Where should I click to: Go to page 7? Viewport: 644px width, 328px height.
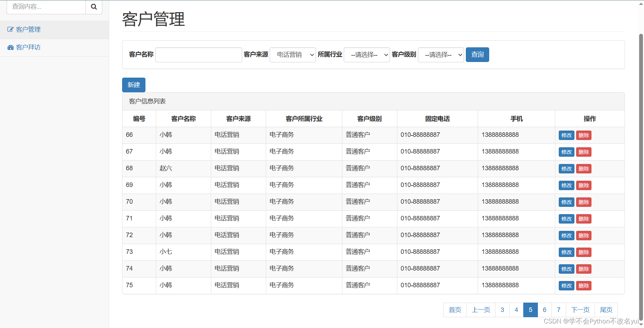tap(559, 310)
